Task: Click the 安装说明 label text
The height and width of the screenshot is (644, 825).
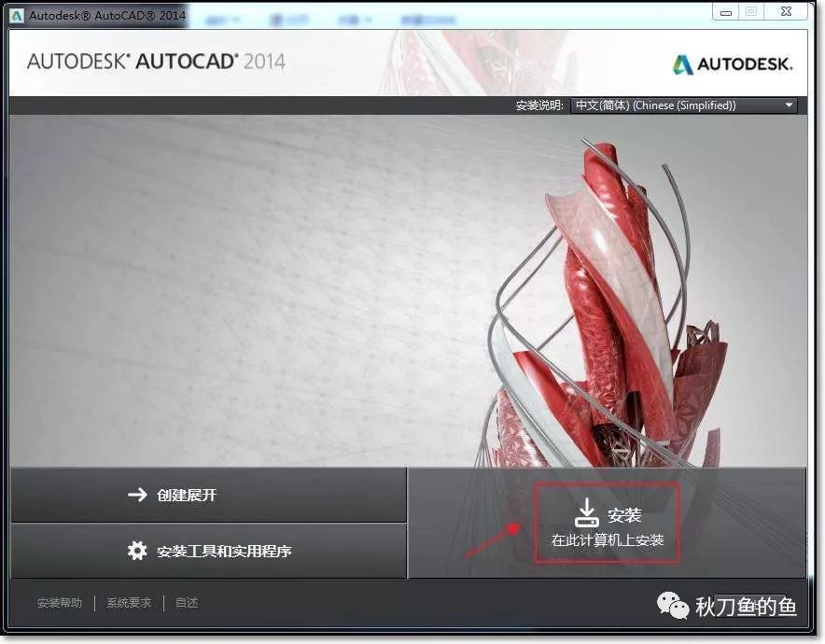Action: [539, 105]
